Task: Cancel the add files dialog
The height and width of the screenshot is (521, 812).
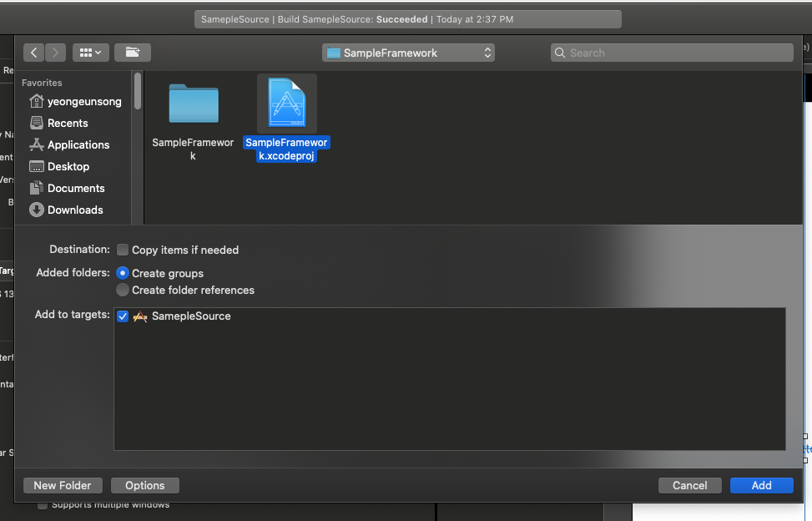Action: tap(690, 485)
